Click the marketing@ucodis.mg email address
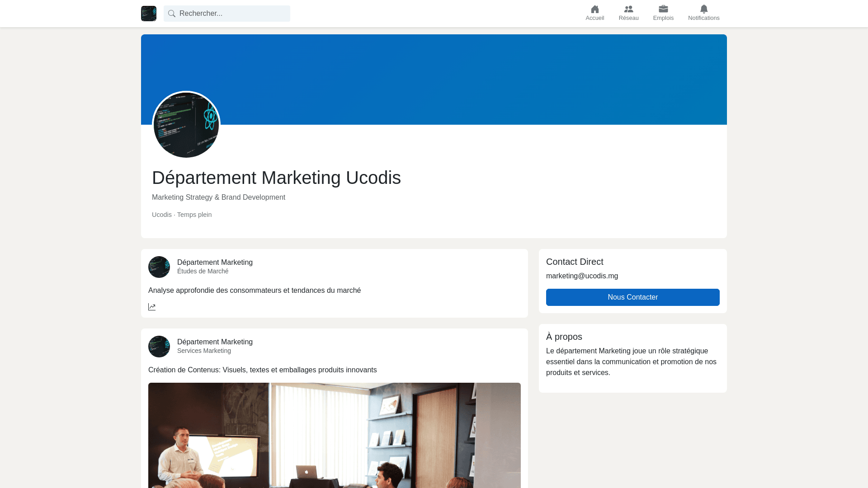Screen dimensions: 868x488 (x=582, y=276)
